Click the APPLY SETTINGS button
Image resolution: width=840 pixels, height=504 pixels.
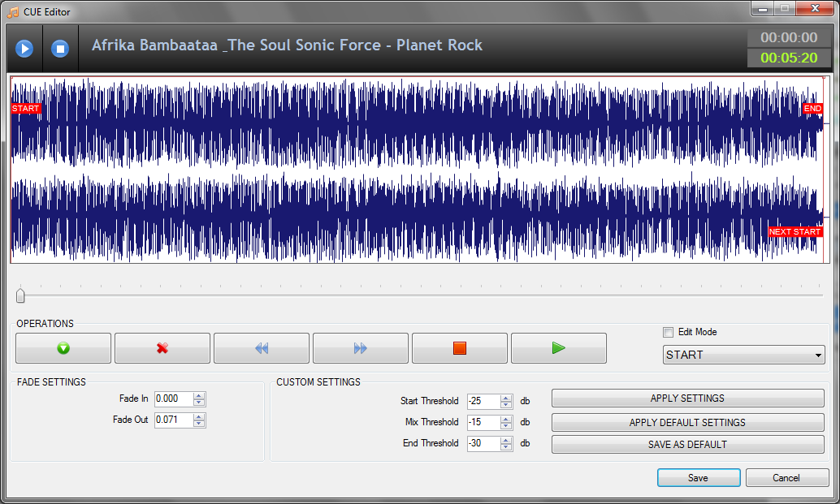tap(688, 398)
